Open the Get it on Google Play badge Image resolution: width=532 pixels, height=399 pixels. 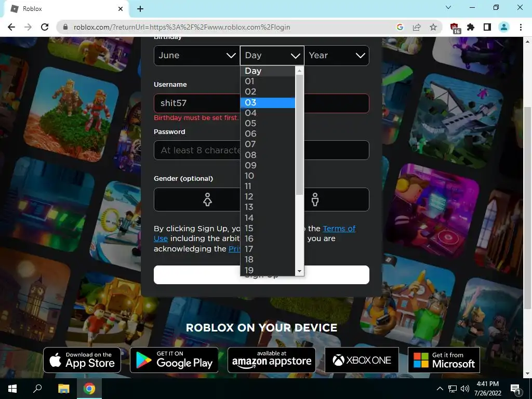[x=174, y=360]
